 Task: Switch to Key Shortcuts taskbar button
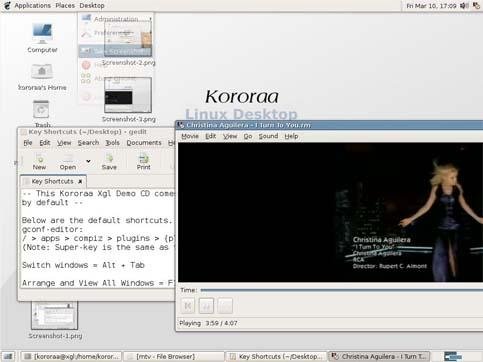pyautogui.click(x=276, y=356)
